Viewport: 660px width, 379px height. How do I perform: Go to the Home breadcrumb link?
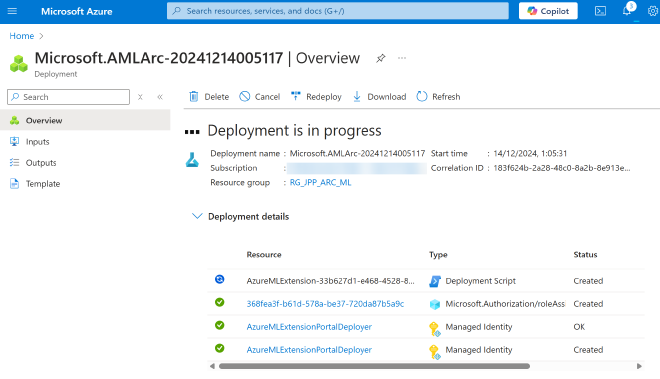pyautogui.click(x=21, y=36)
